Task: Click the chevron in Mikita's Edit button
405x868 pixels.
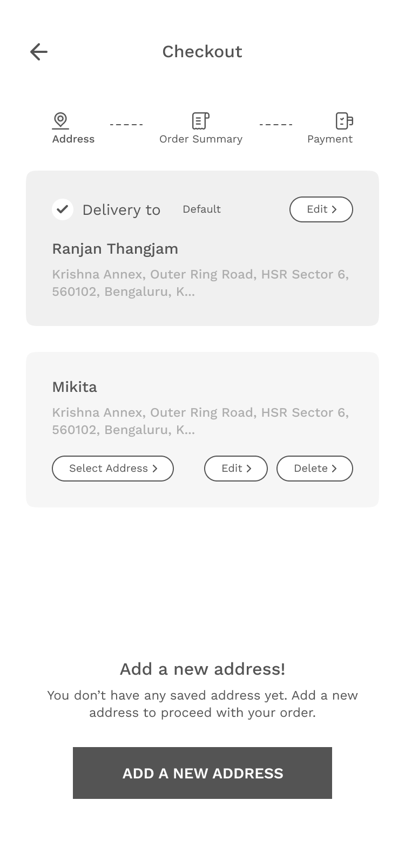Action: click(249, 469)
